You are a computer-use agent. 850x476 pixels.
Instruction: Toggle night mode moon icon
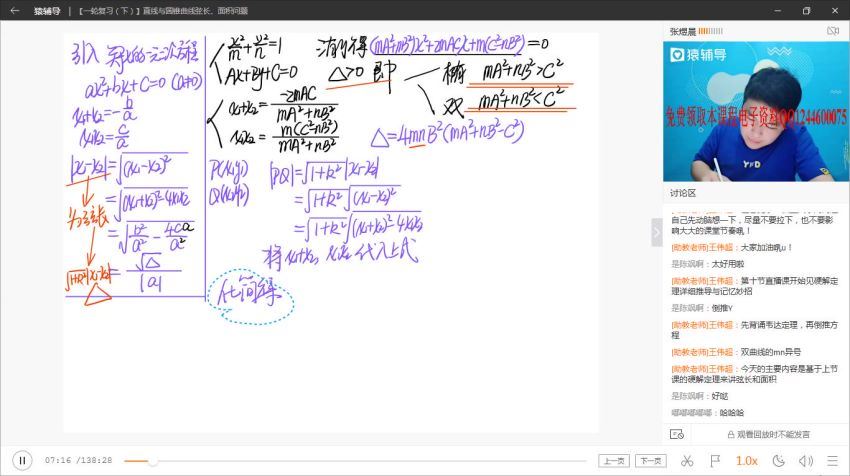click(778, 461)
